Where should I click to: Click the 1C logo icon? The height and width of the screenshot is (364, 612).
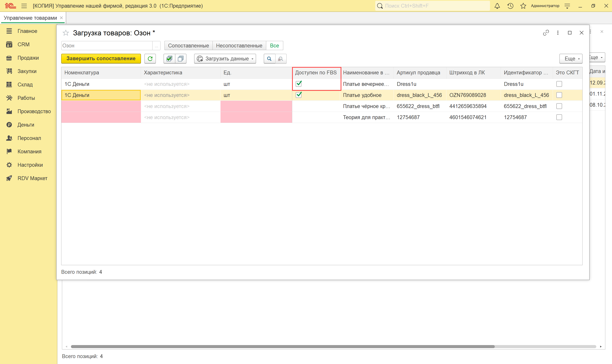point(10,6)
